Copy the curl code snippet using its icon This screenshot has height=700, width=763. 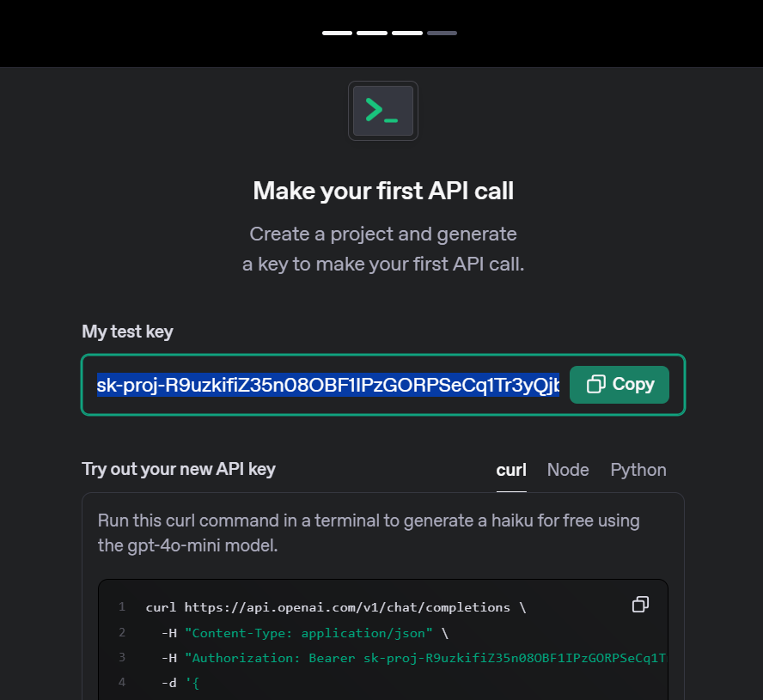(x=639, y=605)
